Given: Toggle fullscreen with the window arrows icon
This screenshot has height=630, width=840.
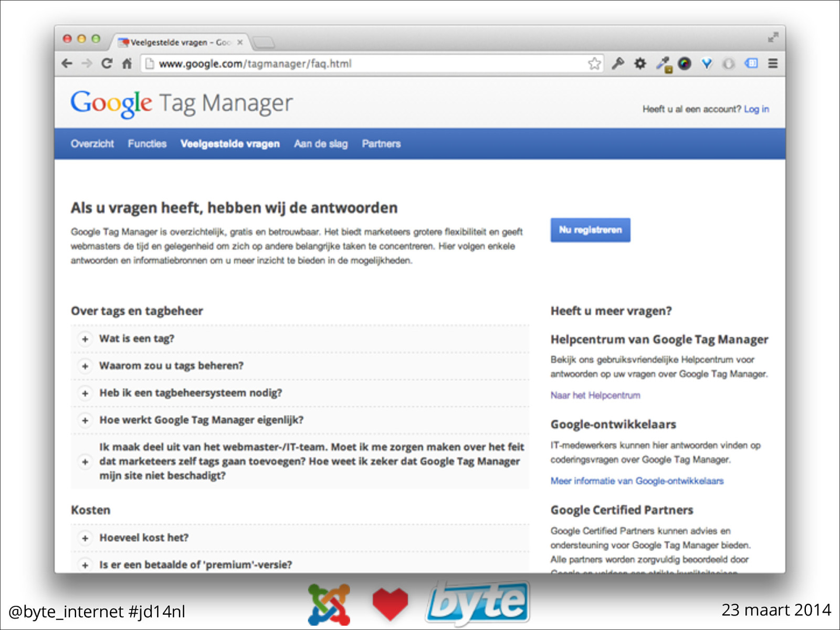Looking at the screenshot, I should [773, 38].
